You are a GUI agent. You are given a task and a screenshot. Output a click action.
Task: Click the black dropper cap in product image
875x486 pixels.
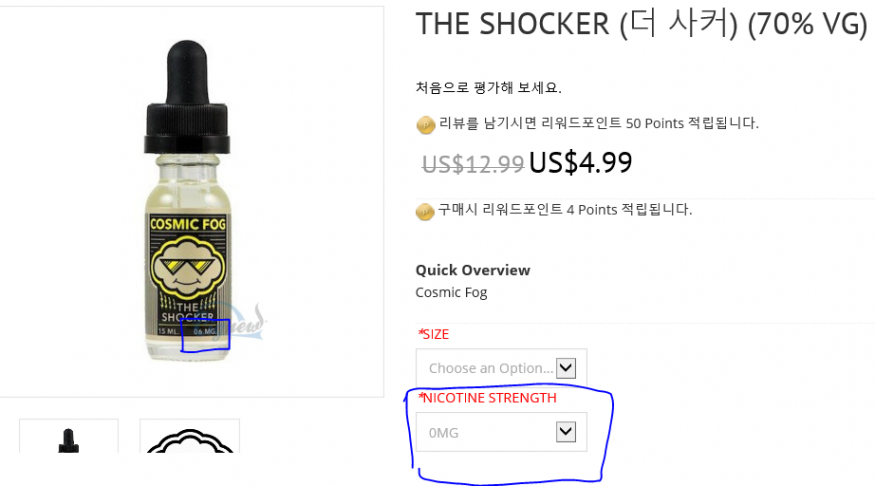click(x=188, y=98)
